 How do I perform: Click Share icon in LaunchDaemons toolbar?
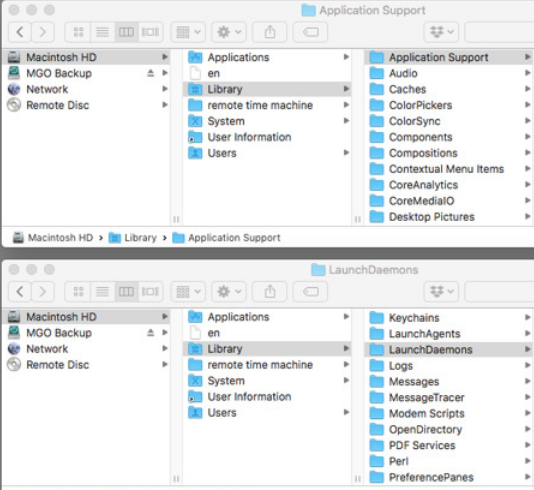tap(270, 291)
